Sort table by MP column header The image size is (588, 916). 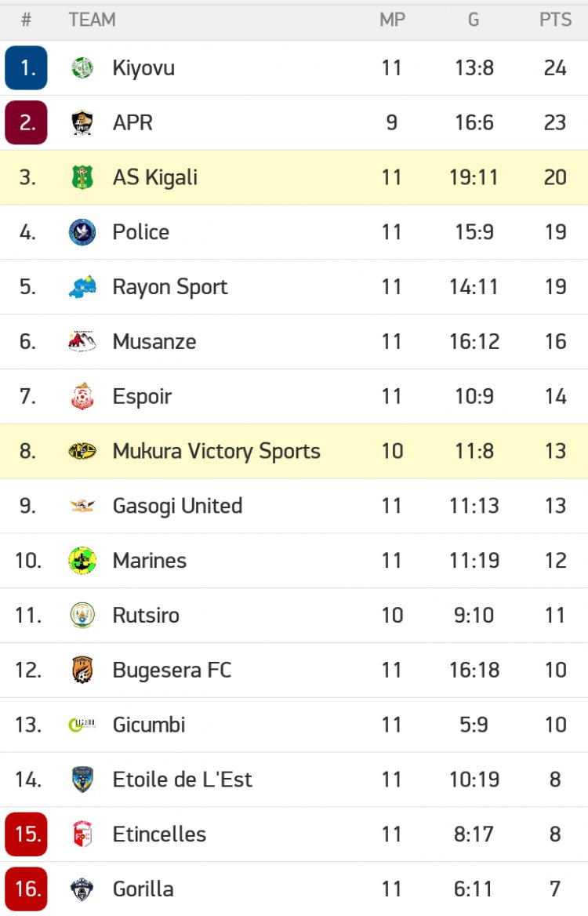pyautogui.click(x=392, y=20)
